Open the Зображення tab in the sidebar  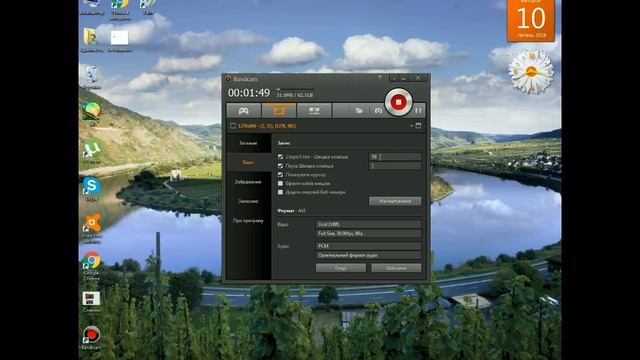pyautogui.click(x=248, y=182)
